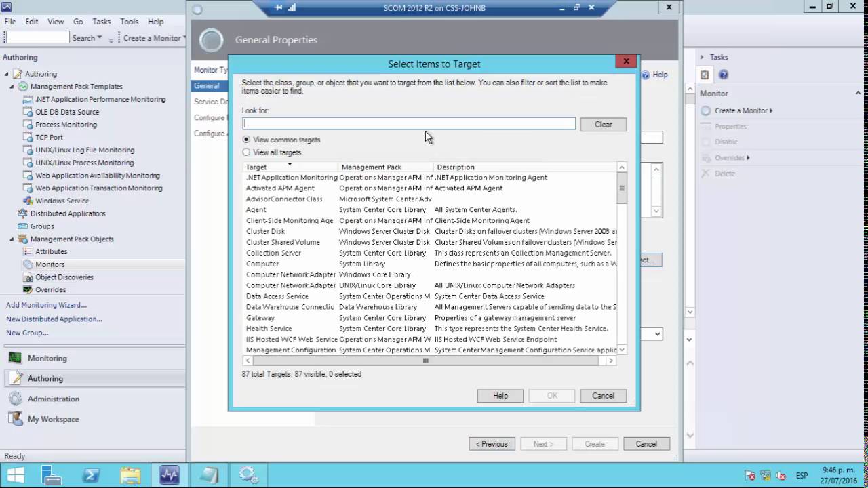Open the File menu

click(10, 22)
